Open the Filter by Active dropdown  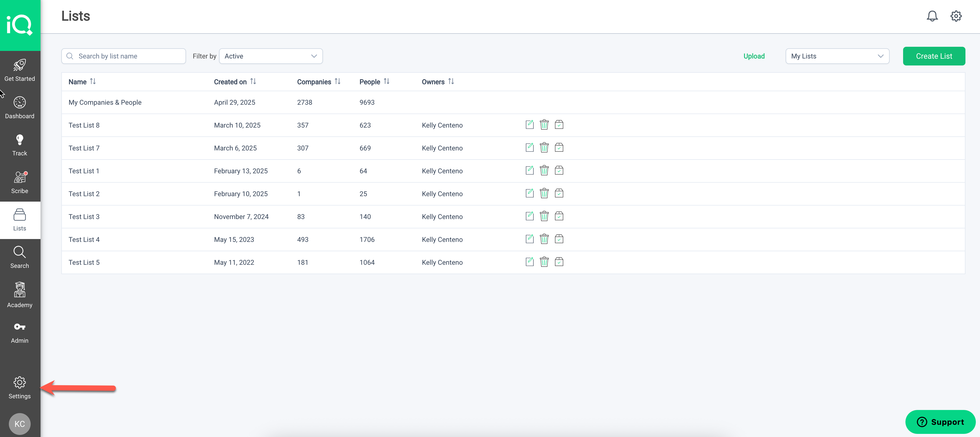(x=270, y=56)
